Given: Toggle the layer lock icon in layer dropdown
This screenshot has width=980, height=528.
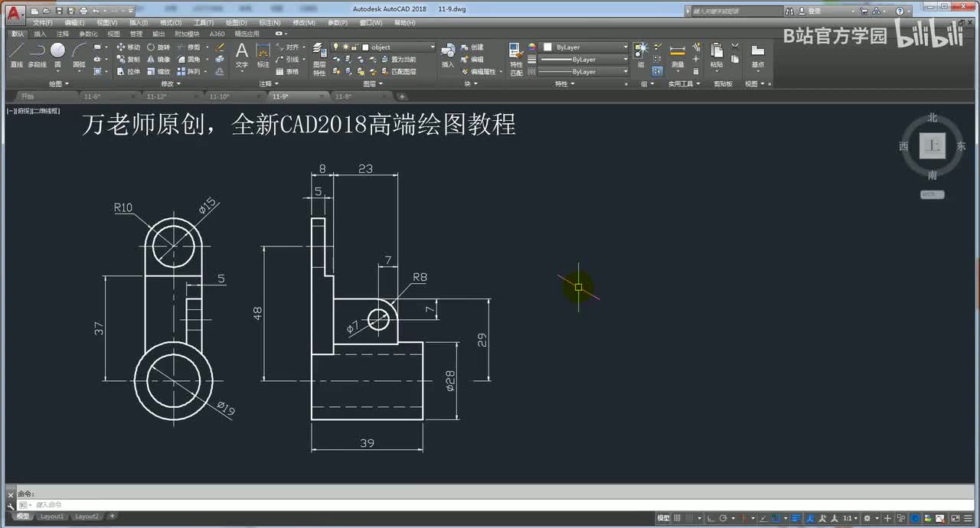Looking at the screenshot, I should [355, 47].
